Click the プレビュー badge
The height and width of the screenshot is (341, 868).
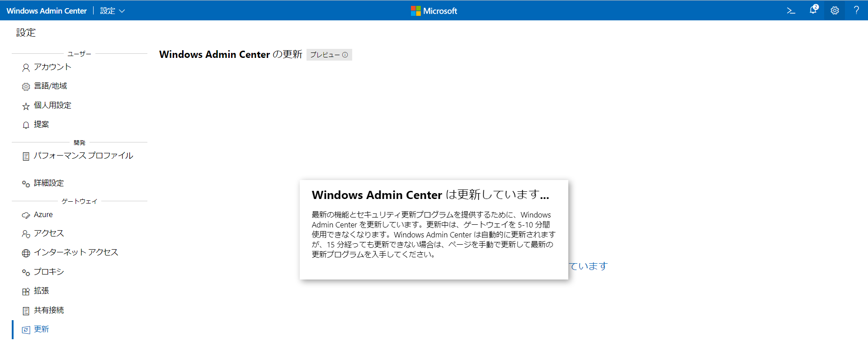[329, 55]
